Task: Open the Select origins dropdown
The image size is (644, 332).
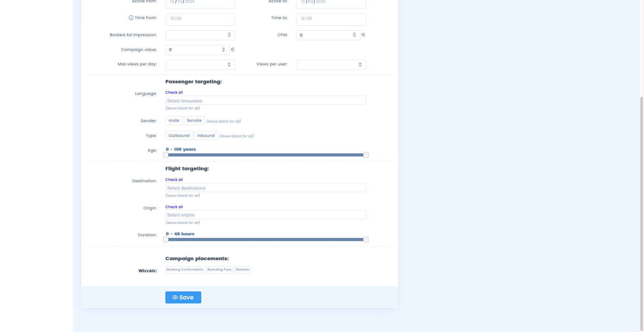Action: [x=265, y=215]
